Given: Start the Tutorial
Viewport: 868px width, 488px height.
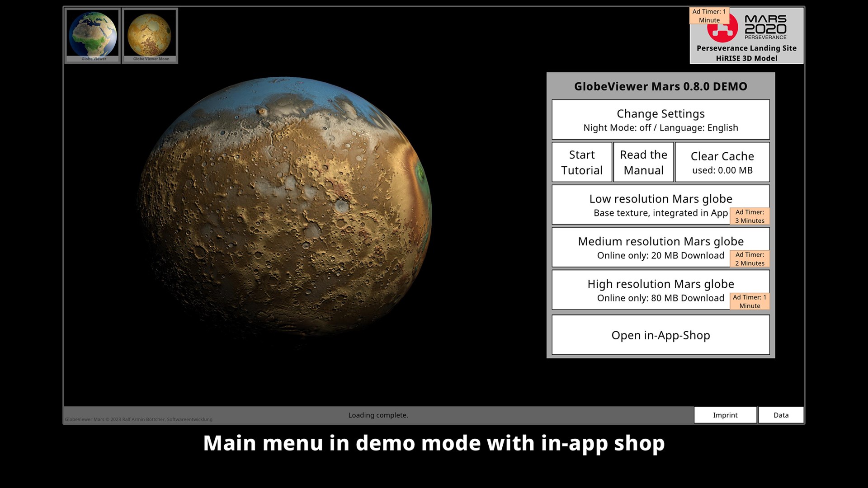Looking at the screenshot, I should (x=582, y=162).
